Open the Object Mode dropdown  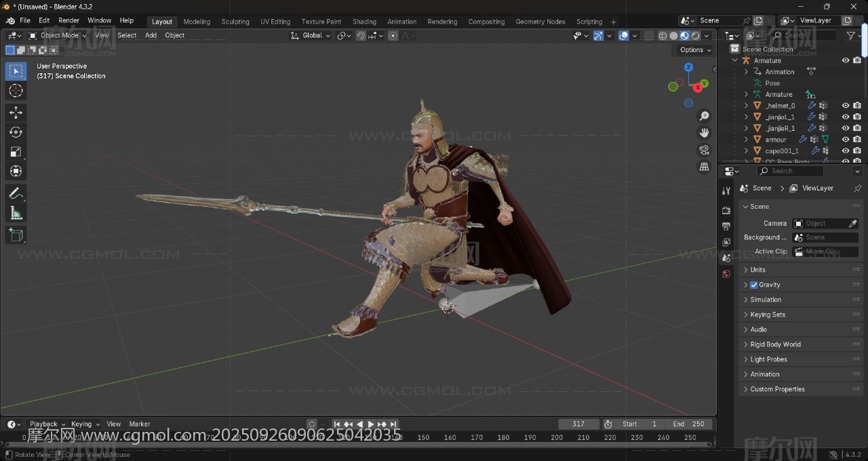[58, 35]
